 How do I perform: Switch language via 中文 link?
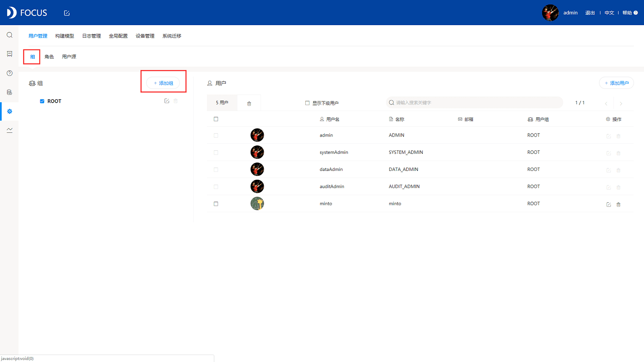609,13
